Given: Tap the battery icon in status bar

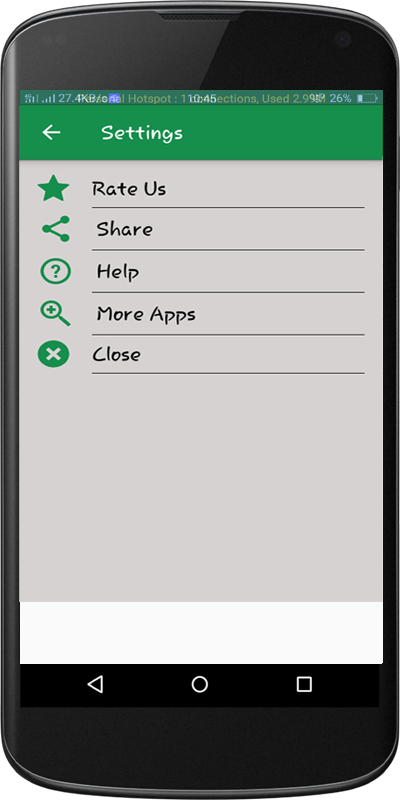Looking at the screenshot, I should click(x=367, y=98).
